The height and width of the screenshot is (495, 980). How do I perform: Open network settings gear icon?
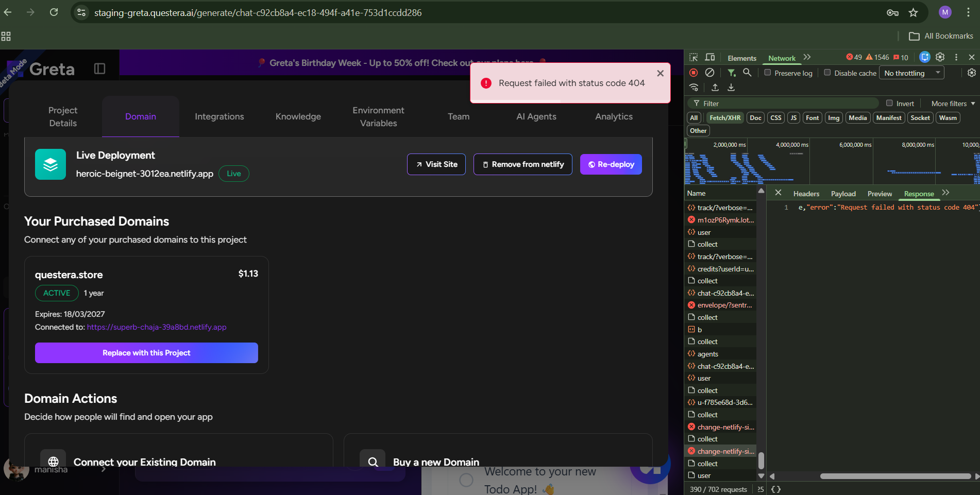coord(971,73)
